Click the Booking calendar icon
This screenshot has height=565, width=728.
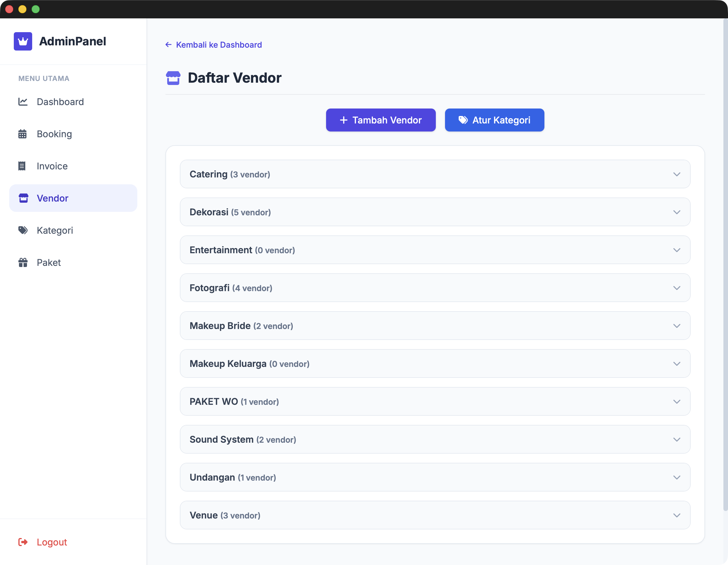tap(22, 134)
